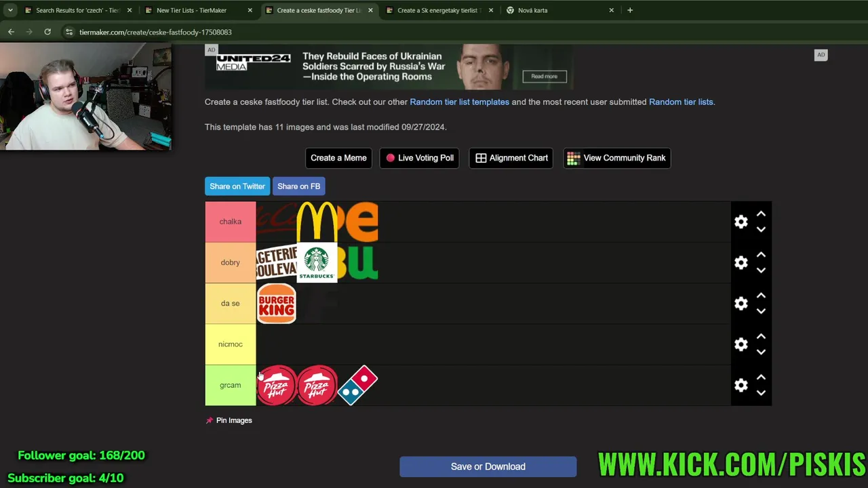Move dobry tier down with arrow

point(761,270)
